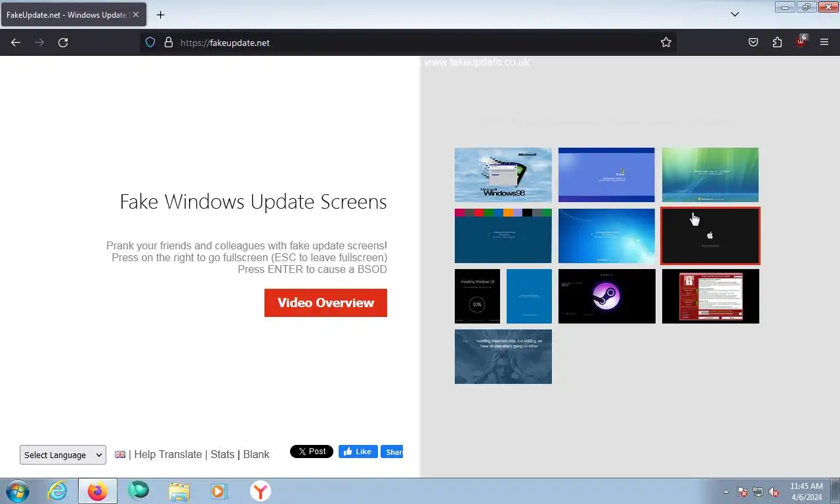Choose the red ransomware screen thumbnail
The width and height of the screenshot is (840, 504).
click(710, 296)
